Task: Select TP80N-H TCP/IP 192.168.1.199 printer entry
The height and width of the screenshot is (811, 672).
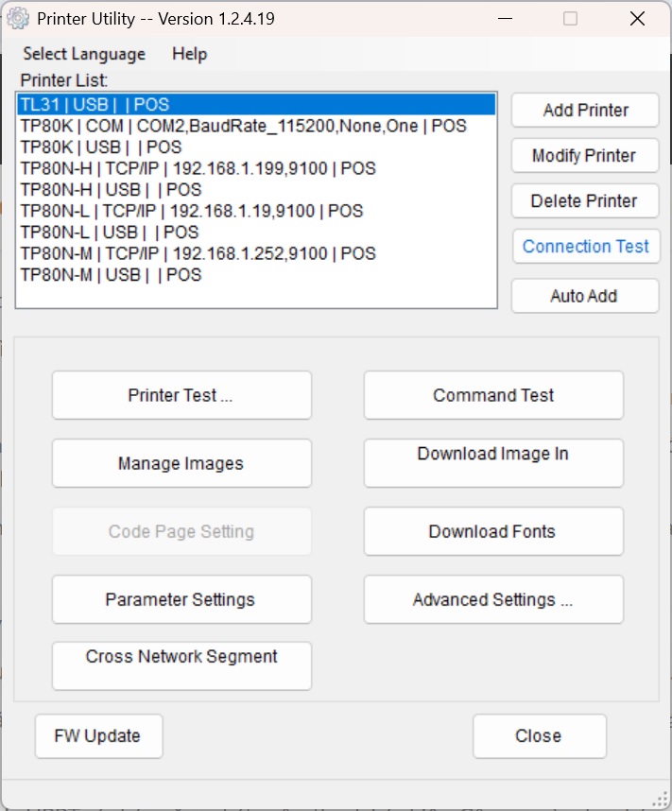Action: click(198, 168)
